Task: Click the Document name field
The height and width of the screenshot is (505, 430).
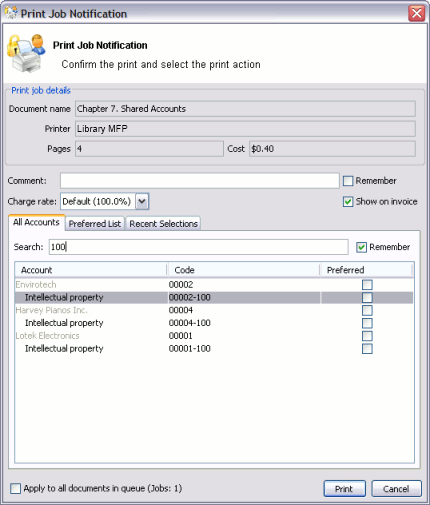Action: (x=245, y=109)
